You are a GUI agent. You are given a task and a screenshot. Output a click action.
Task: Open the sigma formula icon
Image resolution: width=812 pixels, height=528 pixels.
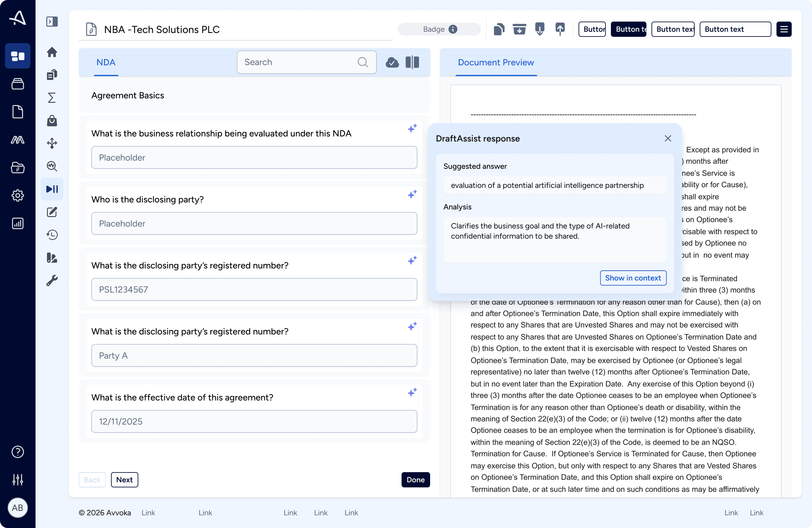[x=52, y=98]
